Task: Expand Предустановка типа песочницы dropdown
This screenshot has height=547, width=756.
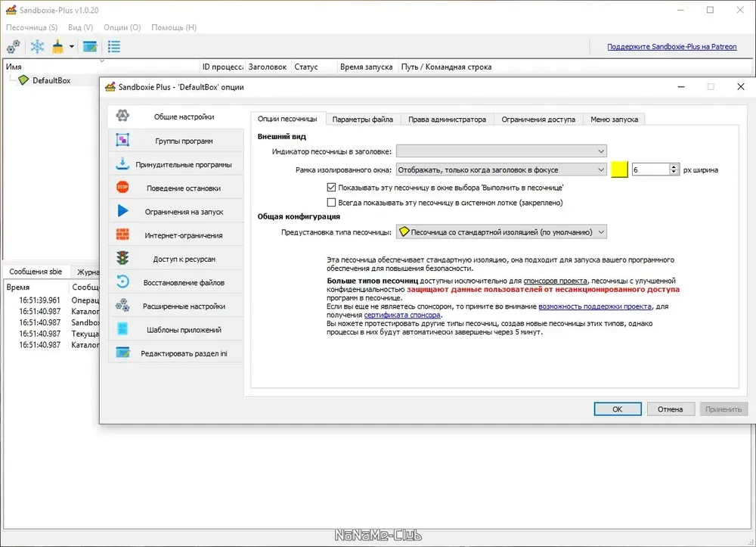Action: (x=501, y=232)
